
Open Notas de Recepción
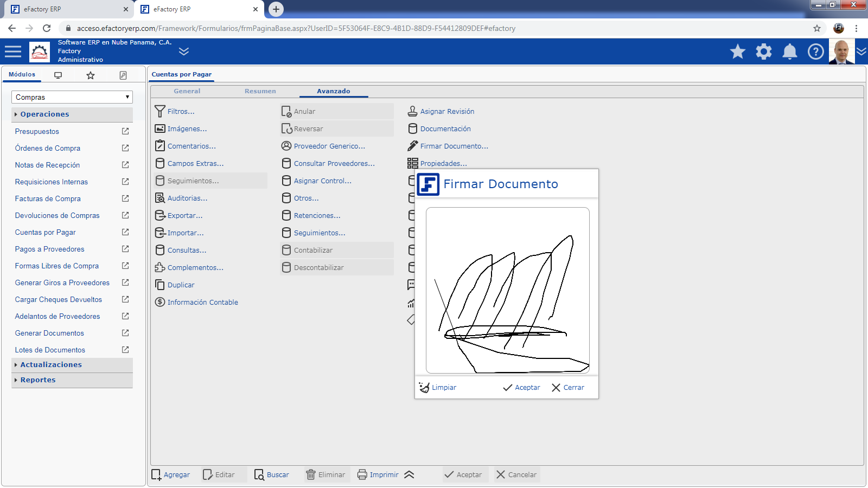(47, 165)
